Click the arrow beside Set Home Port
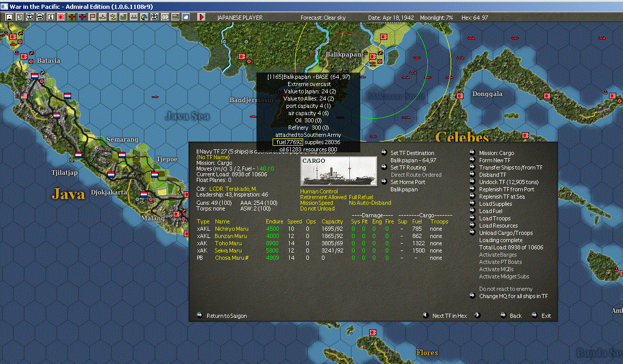The height and width of the screenshot is (364, 623). (384, 182)
